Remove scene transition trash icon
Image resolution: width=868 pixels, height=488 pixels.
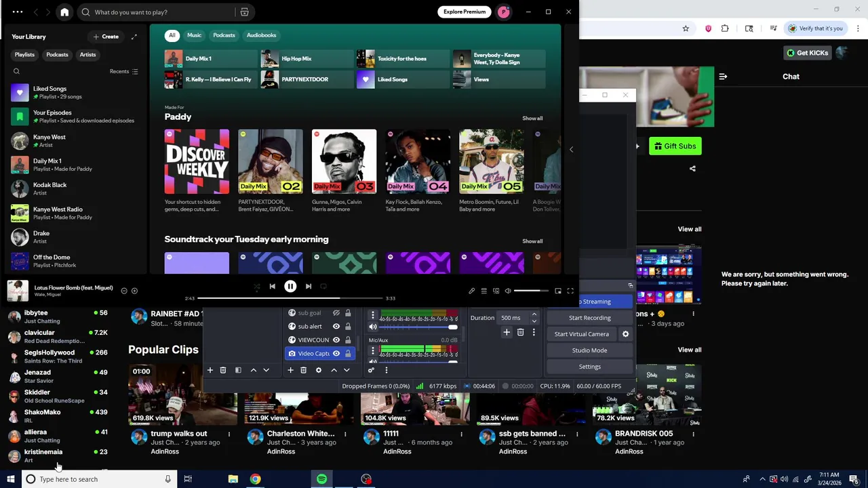point(520,332)
